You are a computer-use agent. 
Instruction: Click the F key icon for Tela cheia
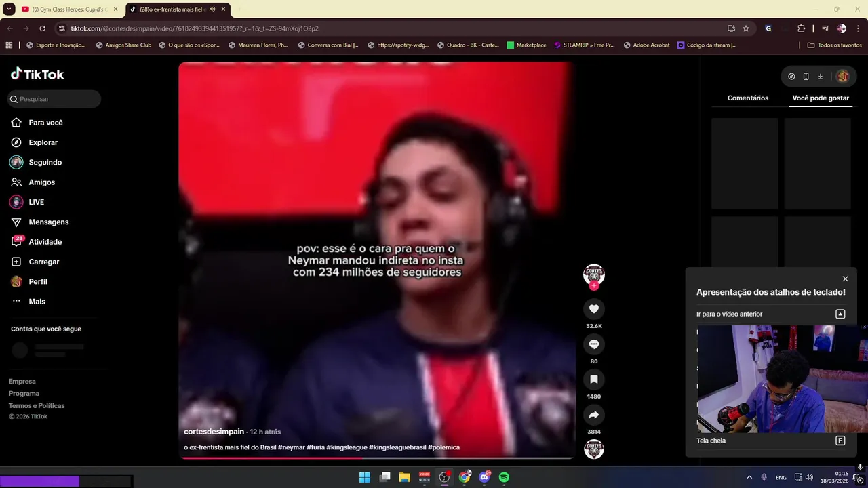click(x=840, y=441)
